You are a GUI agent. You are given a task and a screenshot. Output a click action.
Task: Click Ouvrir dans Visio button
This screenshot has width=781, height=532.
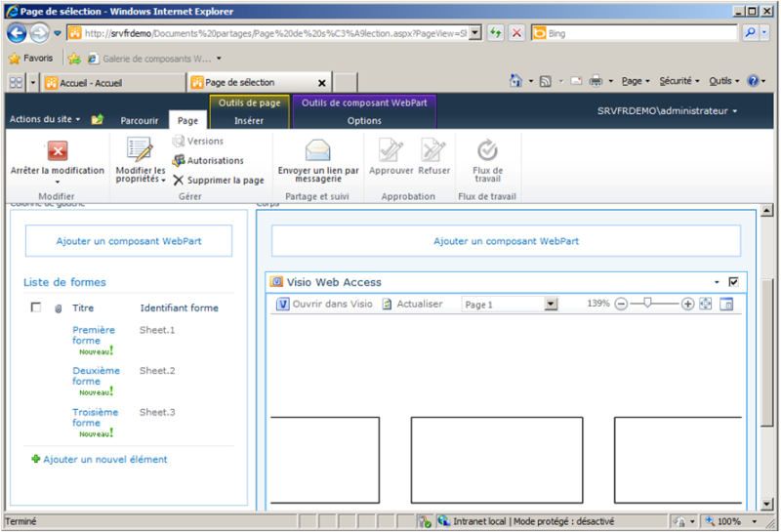point(325,304)
